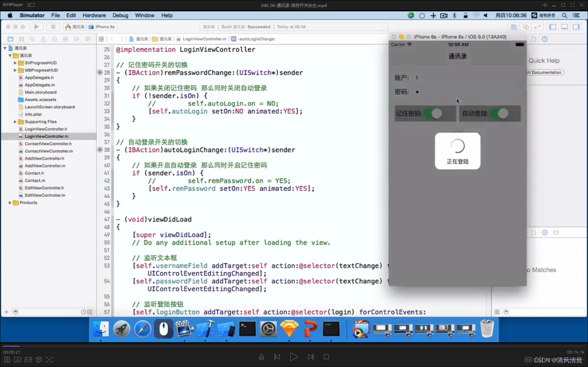588x367 pixels.
Task: Open the issue navigator warning icon
Action: coord(43,39)
